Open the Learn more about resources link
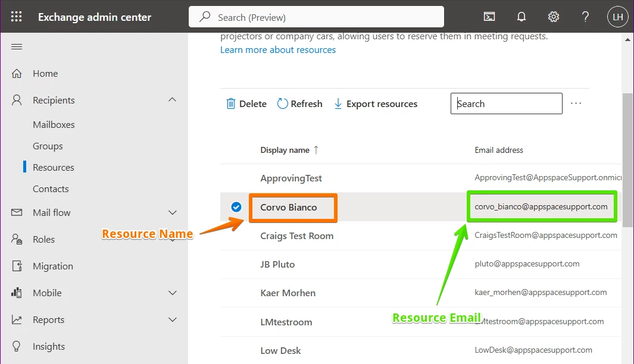This screenshot has height=364, width=634. [x=278, y=50]
